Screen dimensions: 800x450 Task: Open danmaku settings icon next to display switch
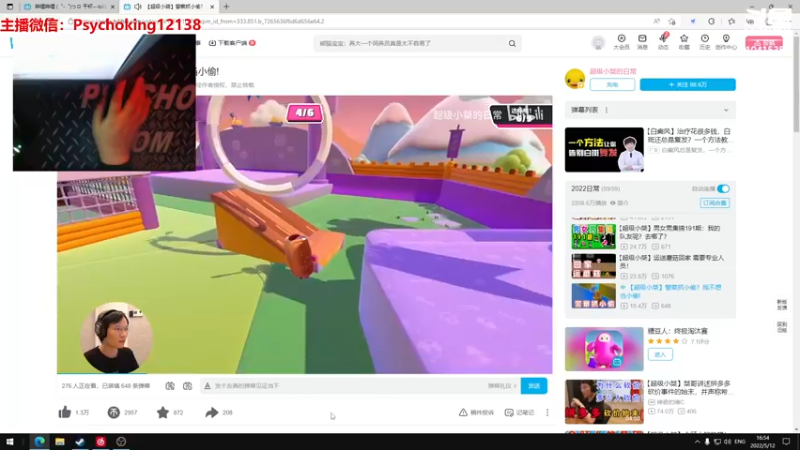tap(187, 386)
